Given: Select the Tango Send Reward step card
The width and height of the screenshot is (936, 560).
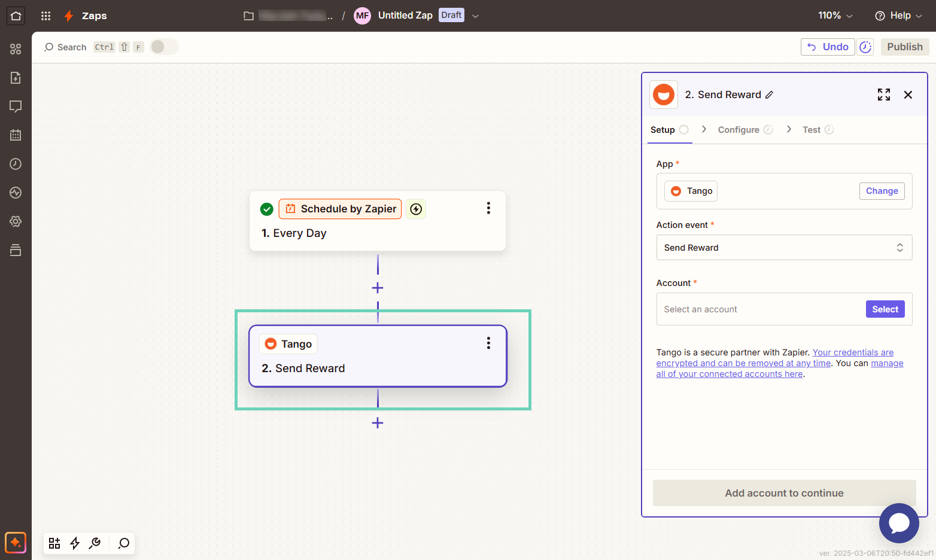Looking at the screenshot, I should [x=378, y=356].
